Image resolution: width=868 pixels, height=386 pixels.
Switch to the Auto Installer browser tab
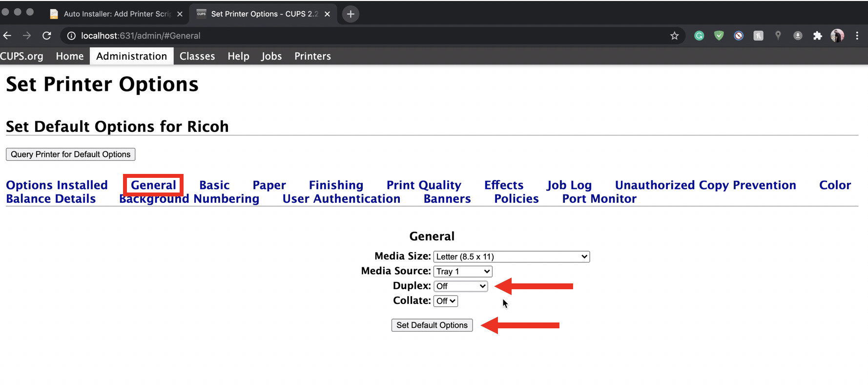coord(116,14)
